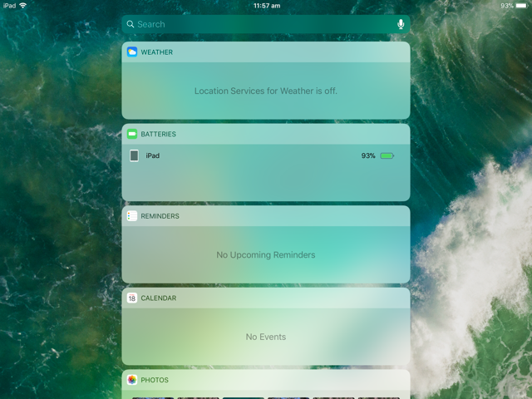
Task: Tap the iPad carrier label in status bar
Action: click(x=9, y=6)
